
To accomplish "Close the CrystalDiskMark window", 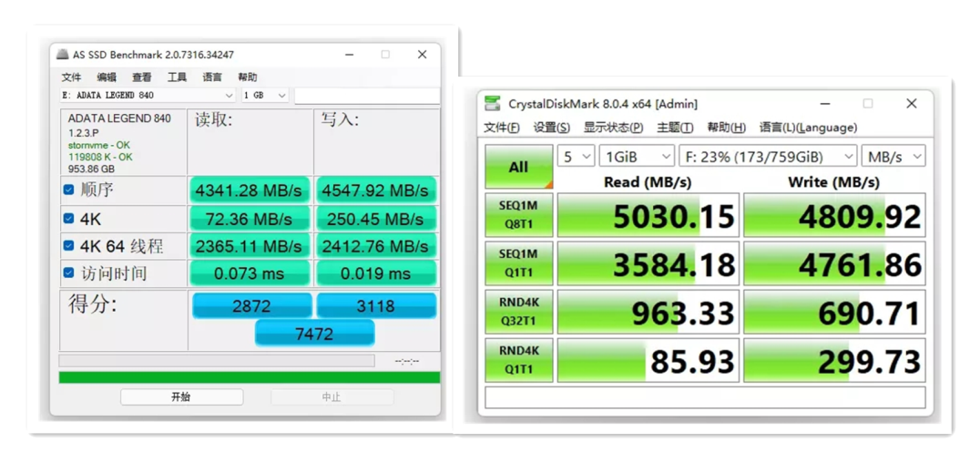I will click(912, 103).
